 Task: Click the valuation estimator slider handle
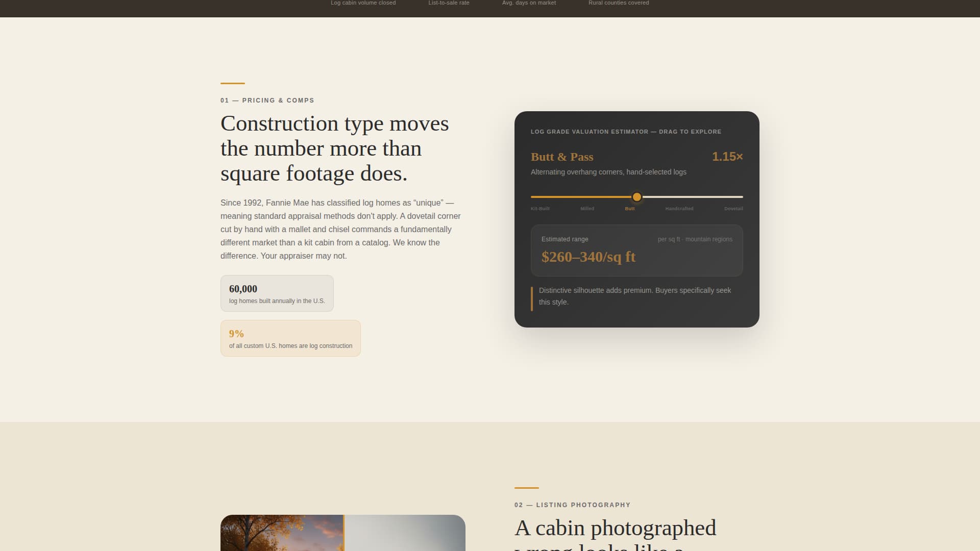tap(637, 197)
